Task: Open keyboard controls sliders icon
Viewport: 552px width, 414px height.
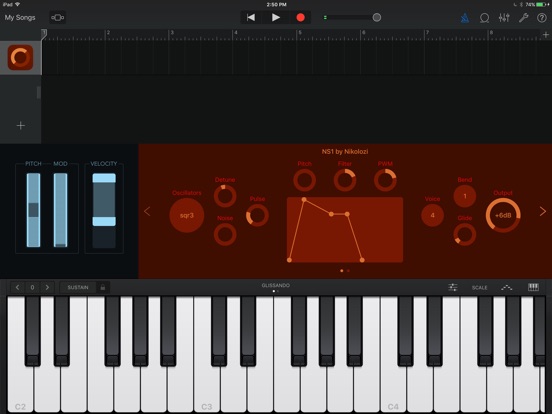Action: click(x=453, y=287)
